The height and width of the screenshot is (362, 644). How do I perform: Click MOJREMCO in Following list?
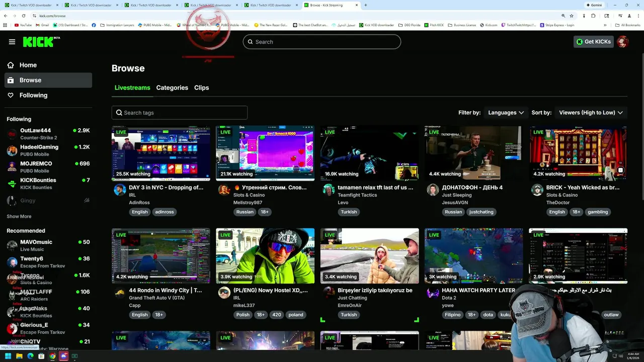48,167
